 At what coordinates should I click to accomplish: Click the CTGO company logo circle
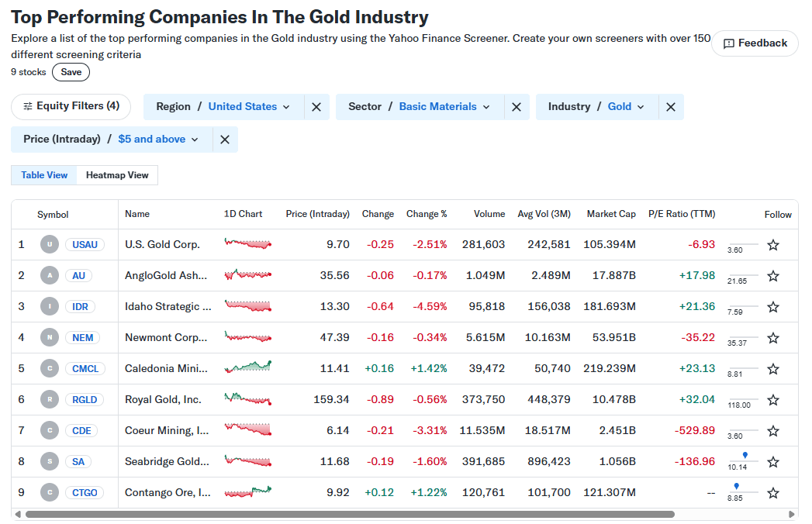[50, 492]
